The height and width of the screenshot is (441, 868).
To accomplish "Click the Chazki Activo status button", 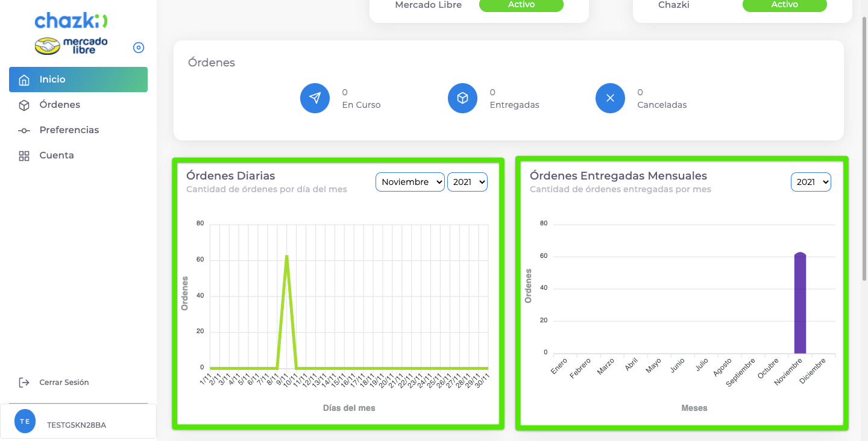I will [784, 5].
